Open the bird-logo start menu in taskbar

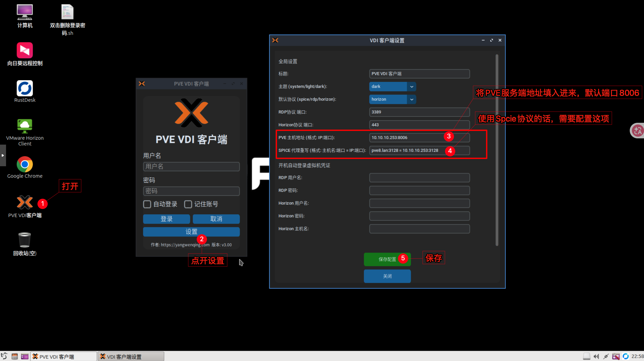click(x=5, y=356)
